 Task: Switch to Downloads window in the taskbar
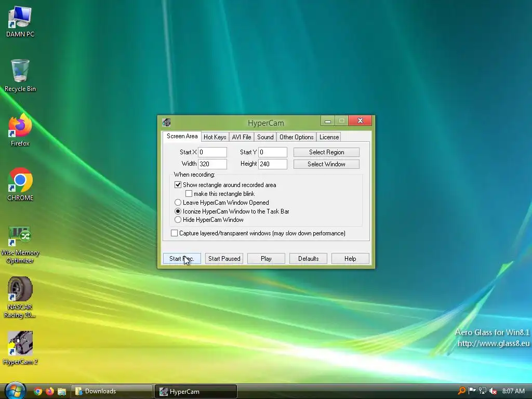[112, 391]
